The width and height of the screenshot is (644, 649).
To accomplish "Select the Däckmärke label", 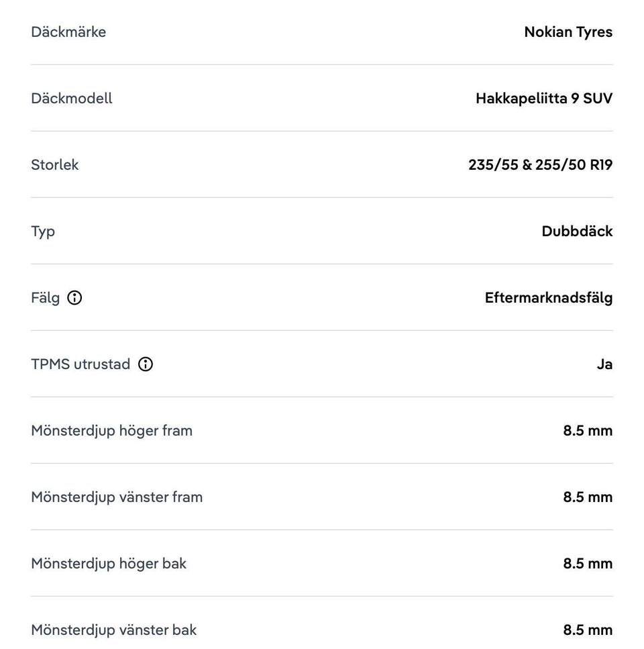I will [x=68, y=32].
